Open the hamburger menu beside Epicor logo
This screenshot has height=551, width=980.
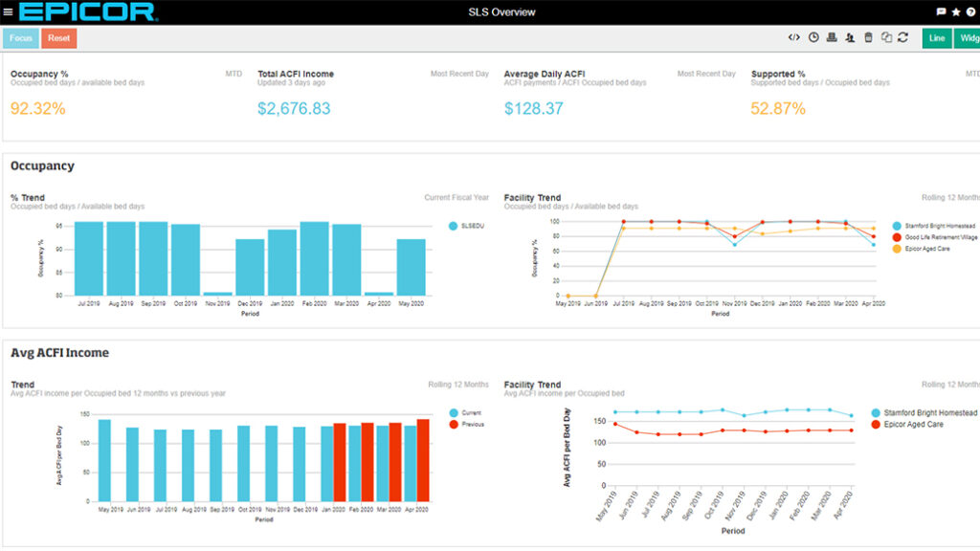[9, 12]
